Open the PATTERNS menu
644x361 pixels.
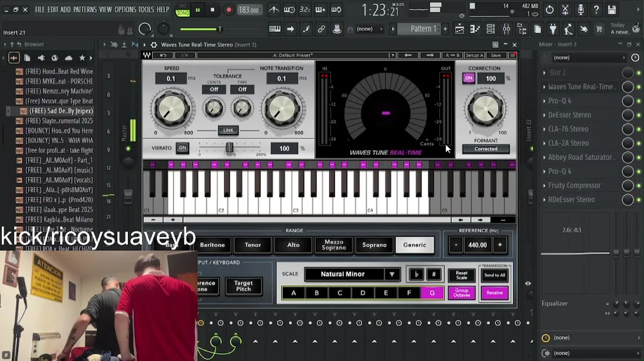[x=85, y=10]
